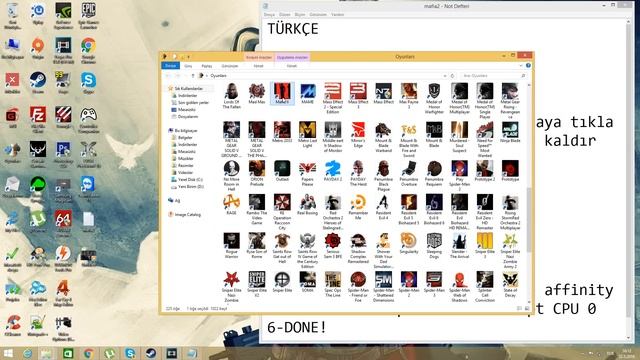Select the Papers Please shortcut
The height and width of the screenshot is (360, 640).
pos(307,173)
